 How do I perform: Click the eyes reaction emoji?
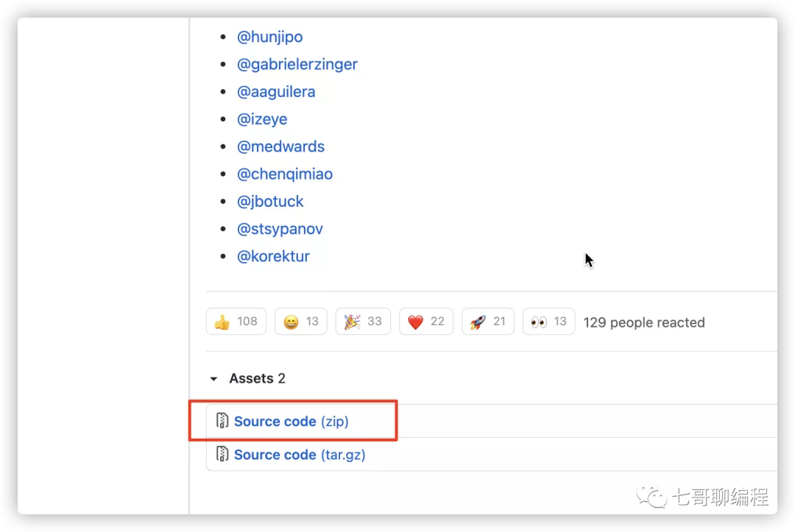pos(538,322)
